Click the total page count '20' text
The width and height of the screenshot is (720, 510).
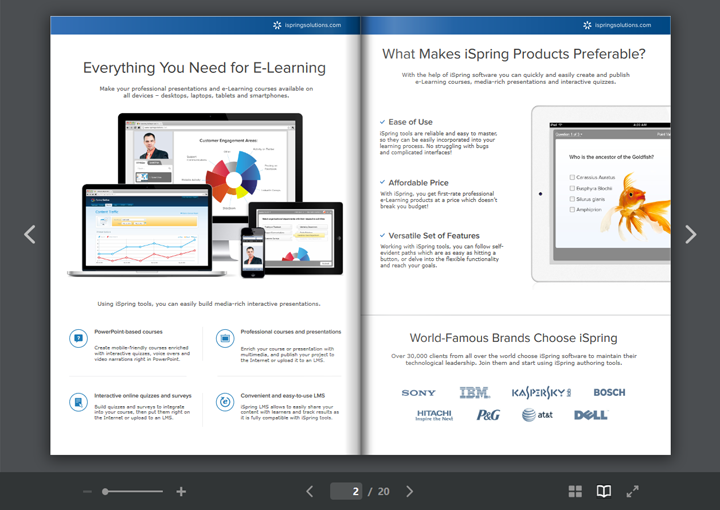[383, 492]
